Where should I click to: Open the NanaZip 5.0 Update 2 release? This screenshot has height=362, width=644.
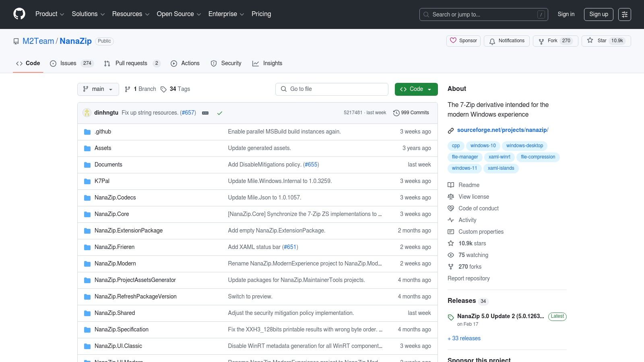click(500, 316)
